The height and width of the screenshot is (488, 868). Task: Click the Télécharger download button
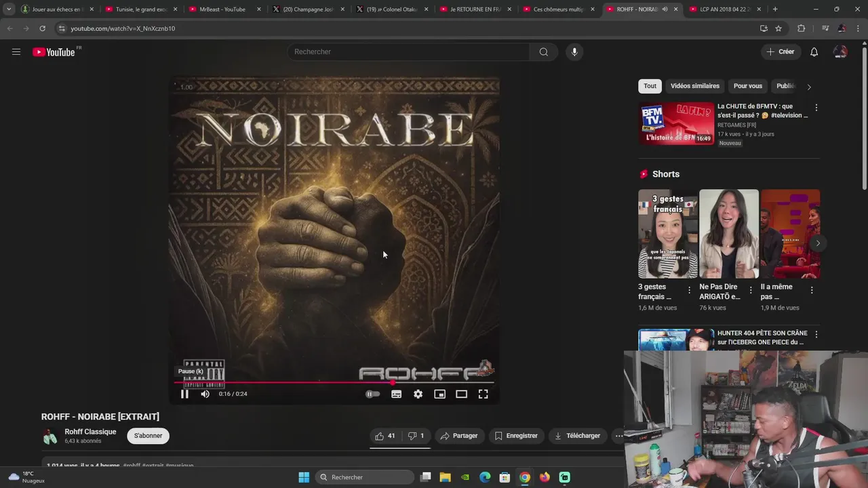(578, 436)
